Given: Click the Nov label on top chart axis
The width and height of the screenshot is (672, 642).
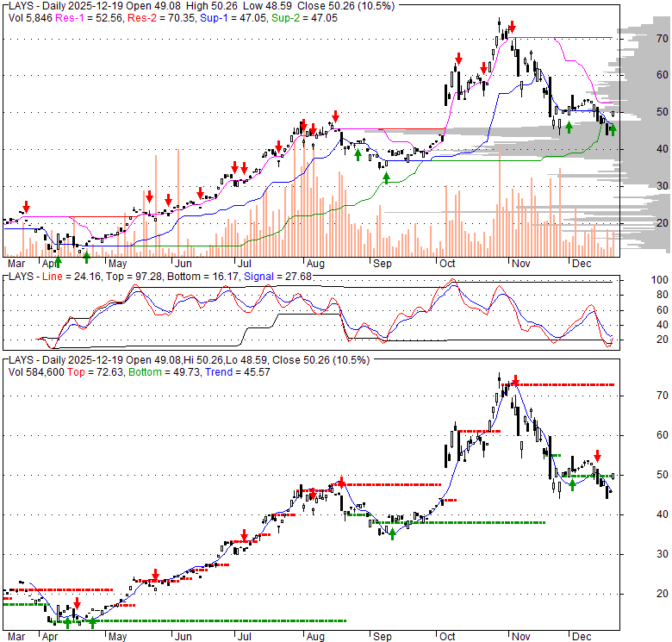Looking at the screenshot, I should coord(520,263).
